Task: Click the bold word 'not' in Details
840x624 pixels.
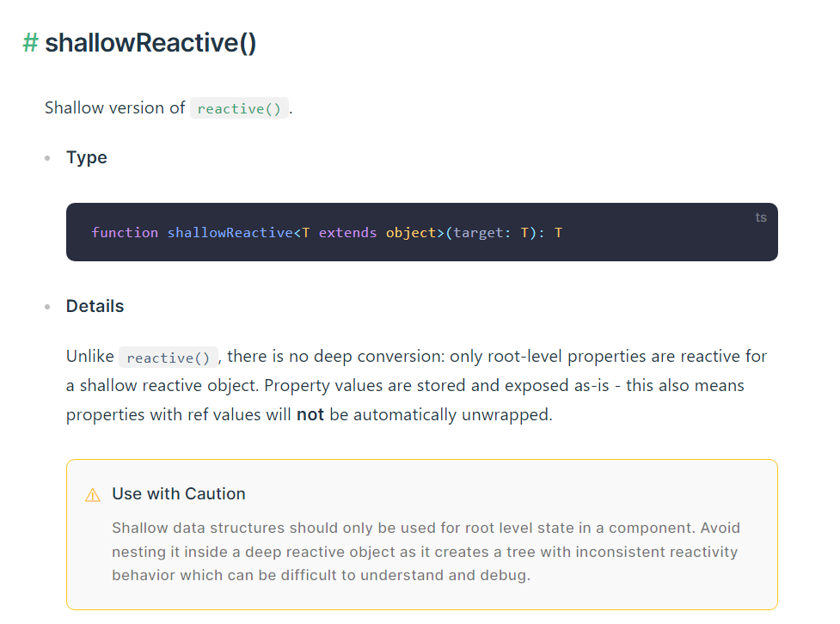Action: tap(310, 415)
